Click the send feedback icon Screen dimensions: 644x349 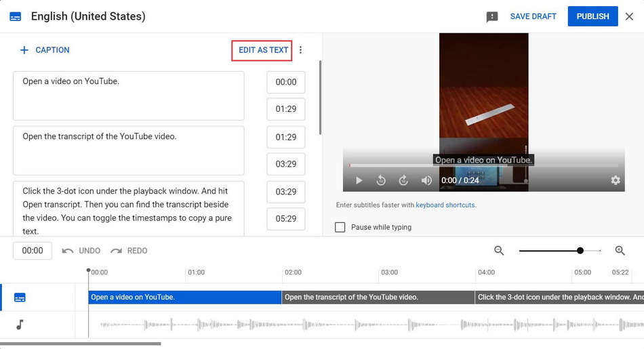coord(492,17)
